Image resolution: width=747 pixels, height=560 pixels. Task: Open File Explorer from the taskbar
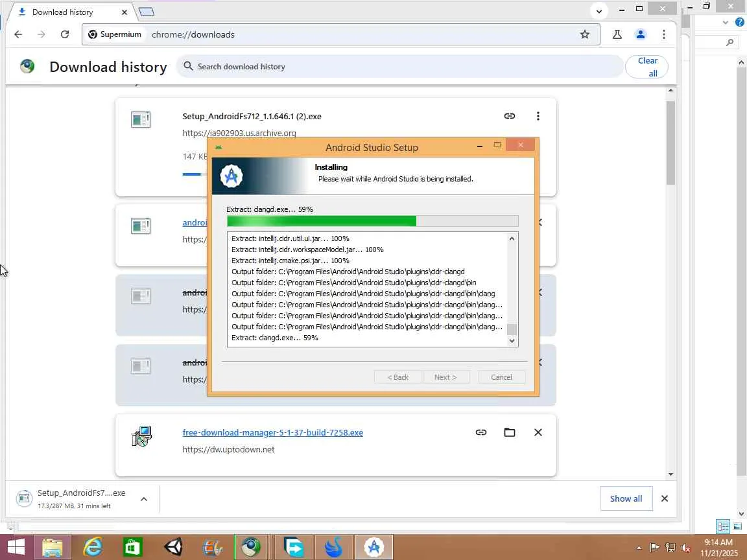pyautogui.click(x=52, y=547)
